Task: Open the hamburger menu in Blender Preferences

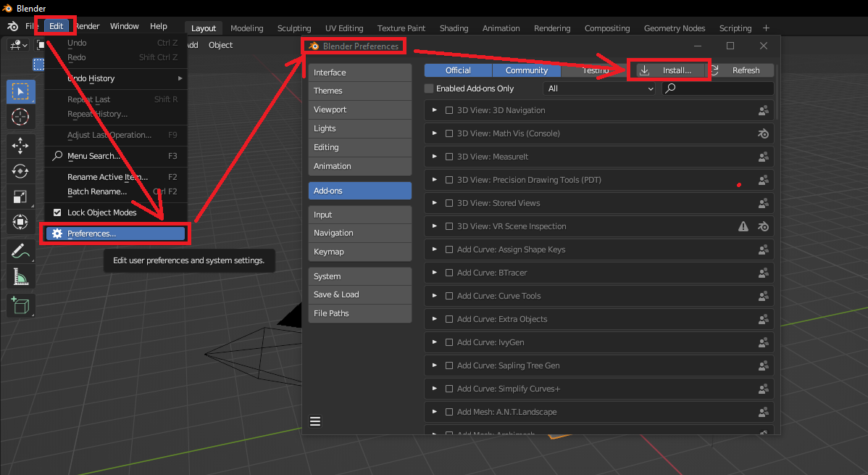Action: pos(315,422)
